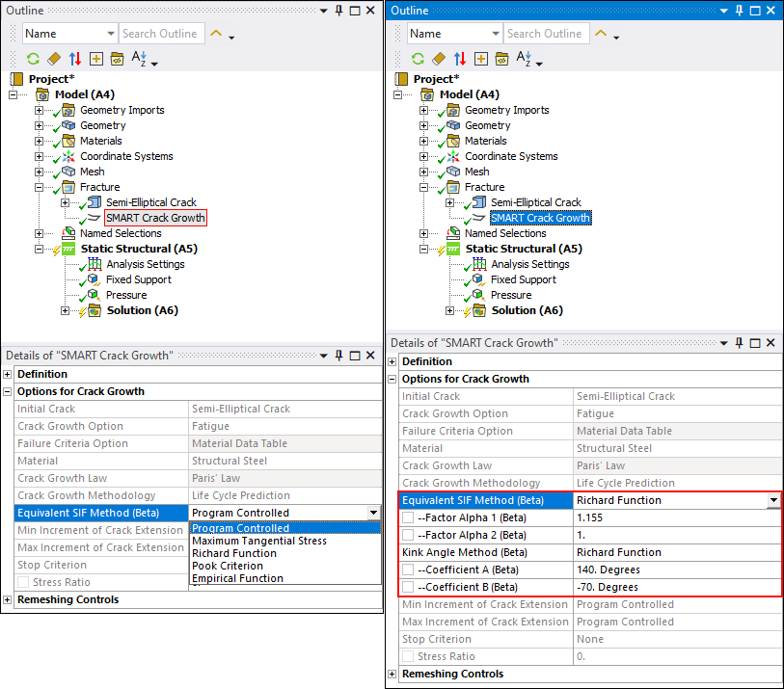784x689 pixels.
Task: Pin the left Details panel with pushpin icon
Action: [339, 356]
